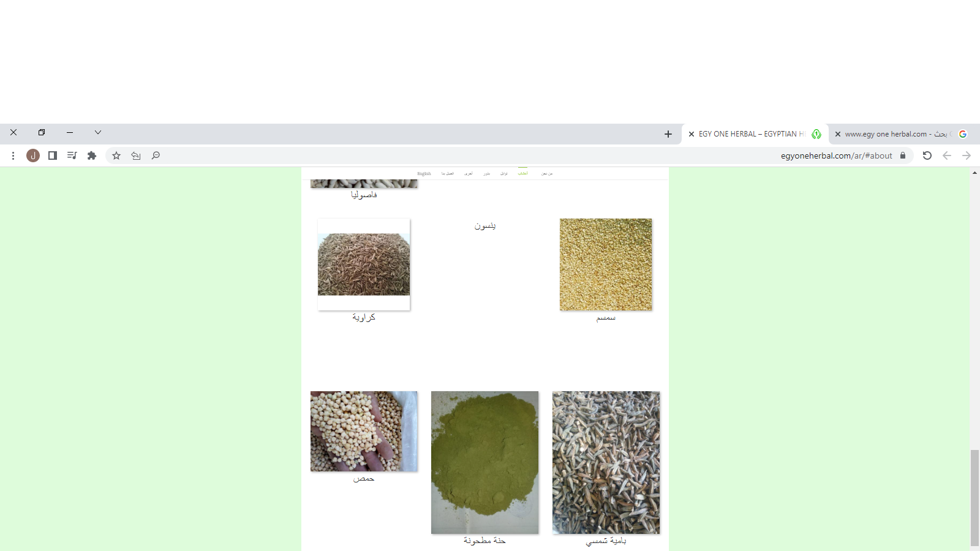Bookmark this page with star icon
The width and height of the screenshot is (980, 551).
116,156
